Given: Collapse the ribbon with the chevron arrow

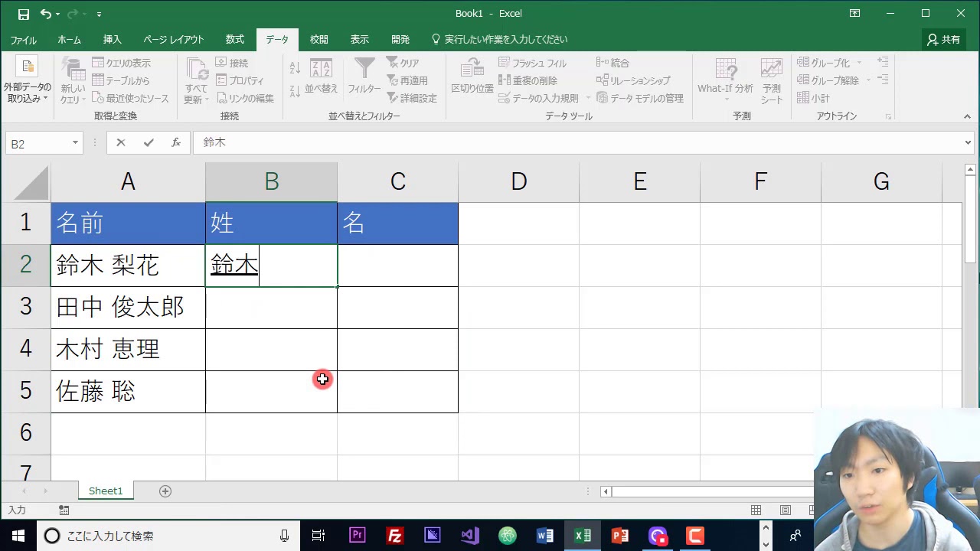Looking at the screenshot, I should [x=968, y=117].
